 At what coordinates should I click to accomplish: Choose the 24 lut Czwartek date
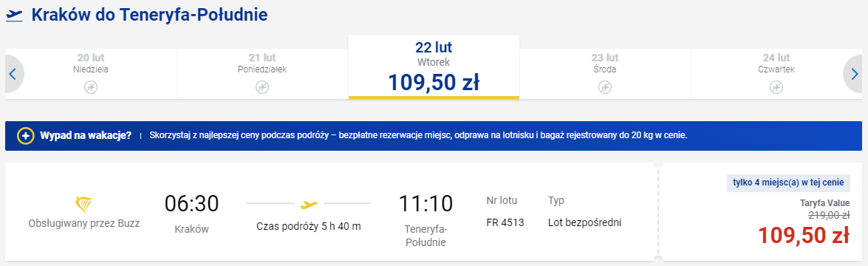[x=776, y=74]
